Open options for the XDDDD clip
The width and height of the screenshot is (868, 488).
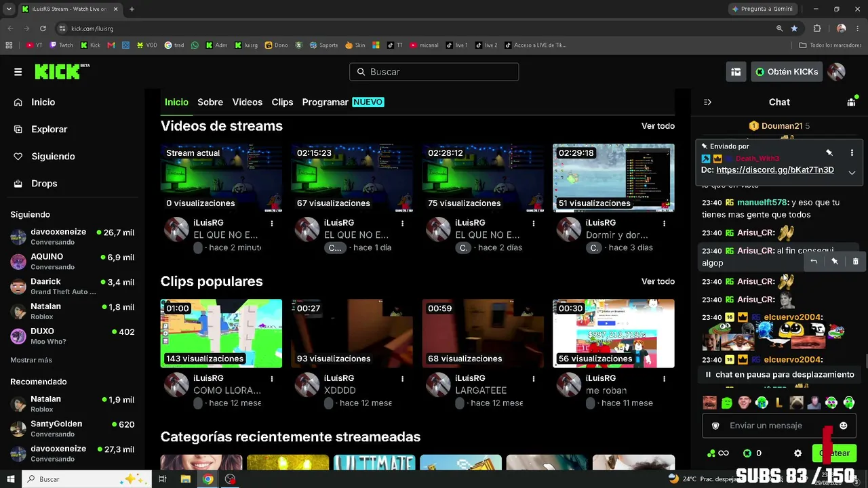(x=403, y=379)
